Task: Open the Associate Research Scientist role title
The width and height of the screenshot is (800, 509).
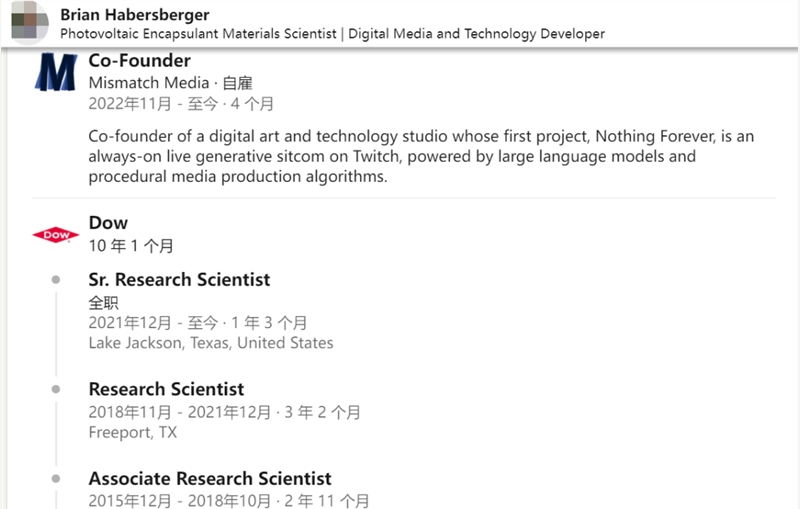Action: point(210,479)
